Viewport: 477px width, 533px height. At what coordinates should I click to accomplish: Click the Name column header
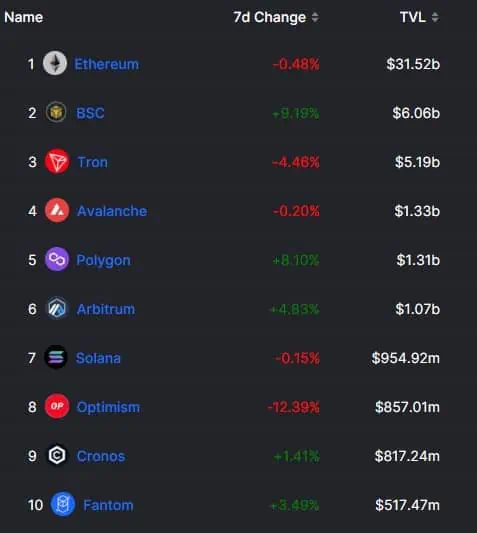23,17
